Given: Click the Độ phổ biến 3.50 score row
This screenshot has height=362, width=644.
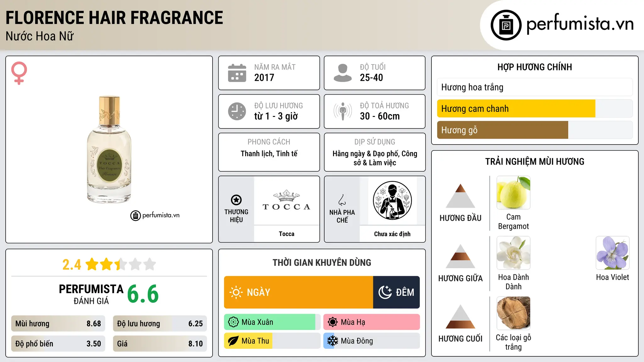Looking at the screenshot, I should click(58, 344).
